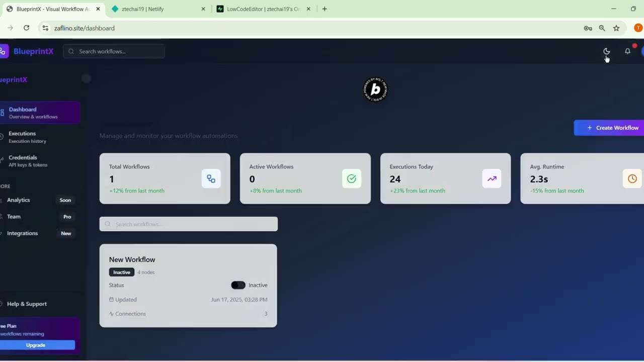Click the calendar icon beside Updated
Screen dimensions: 644x362
111,300
